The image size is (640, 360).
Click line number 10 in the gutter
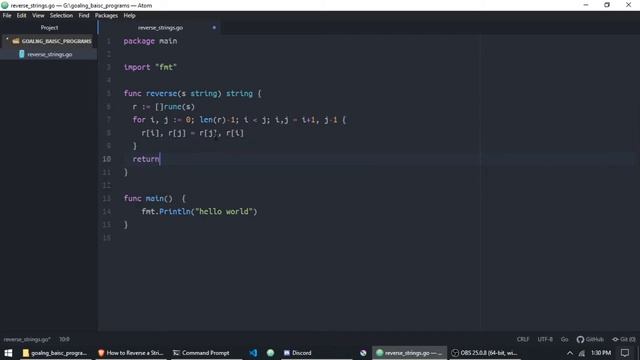pyautogui.click(x=107, y=159)
